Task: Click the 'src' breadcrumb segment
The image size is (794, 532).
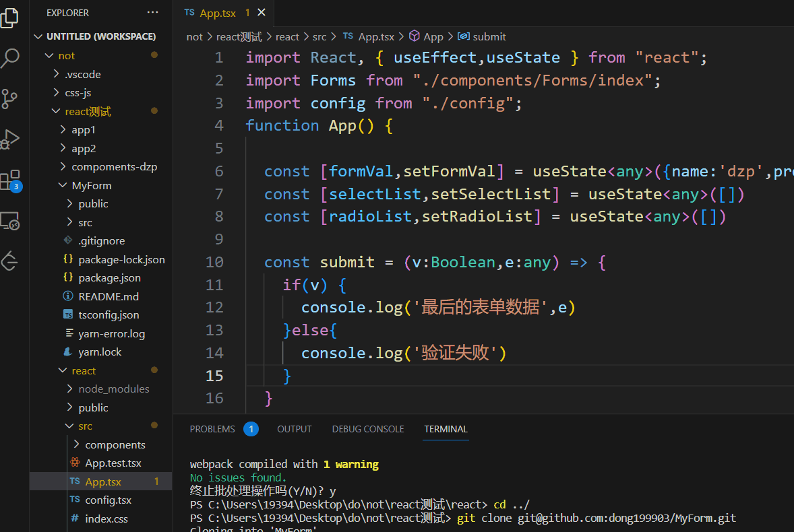Action: tap(319, 36)
